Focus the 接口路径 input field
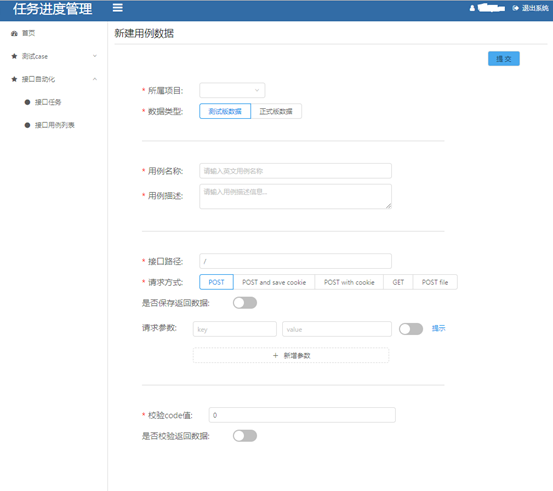Viewport: 553px width, 491px height. (296, 261)
